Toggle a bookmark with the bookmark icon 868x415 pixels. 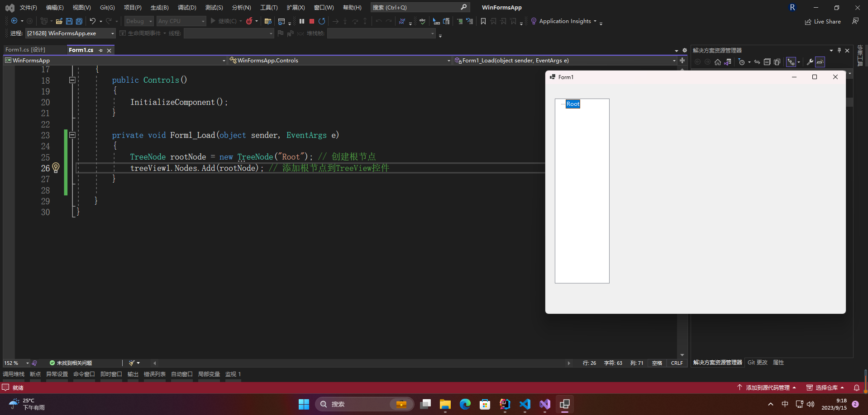pyautogui.click(x=483, y=21)
